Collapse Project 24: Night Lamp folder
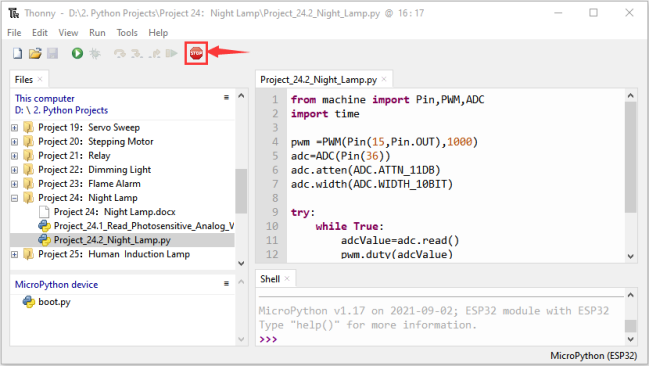 (x=15, y=198)
